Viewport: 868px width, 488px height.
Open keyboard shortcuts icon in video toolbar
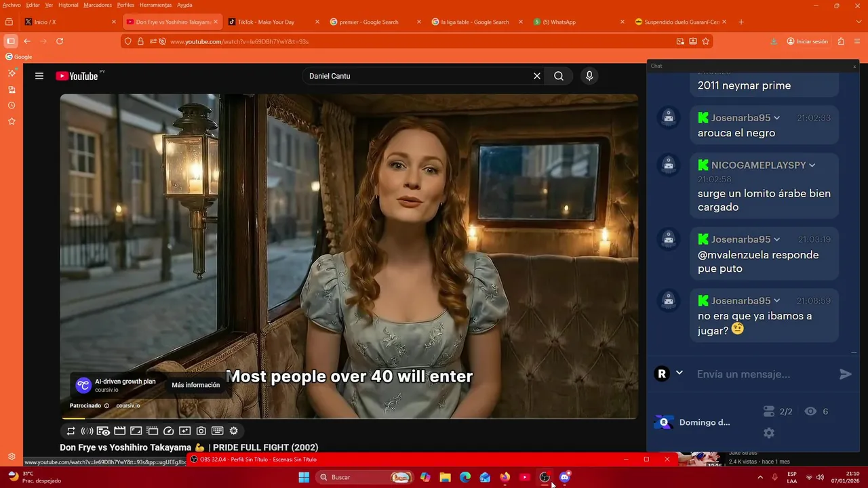(218, 431)
